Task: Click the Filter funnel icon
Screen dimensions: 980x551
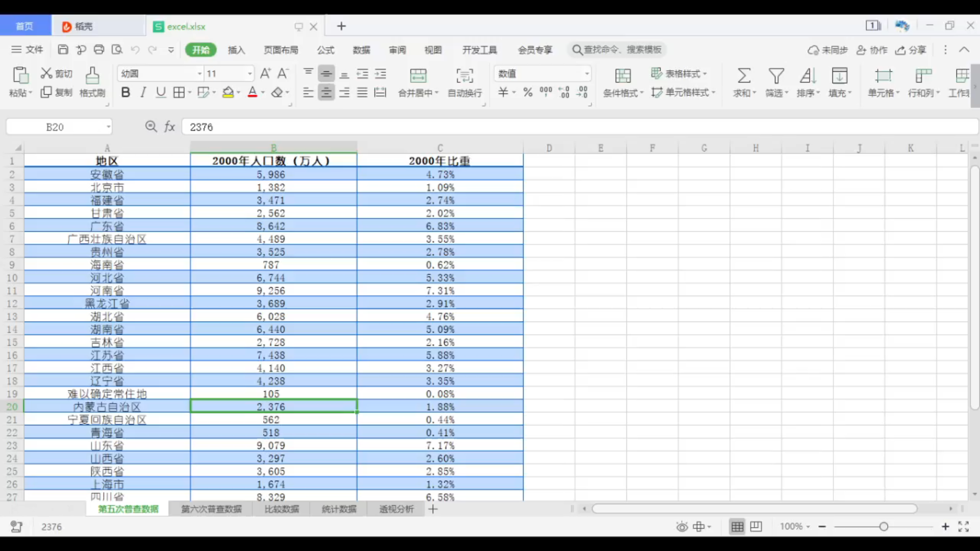Action: click(x=776, y=76)
